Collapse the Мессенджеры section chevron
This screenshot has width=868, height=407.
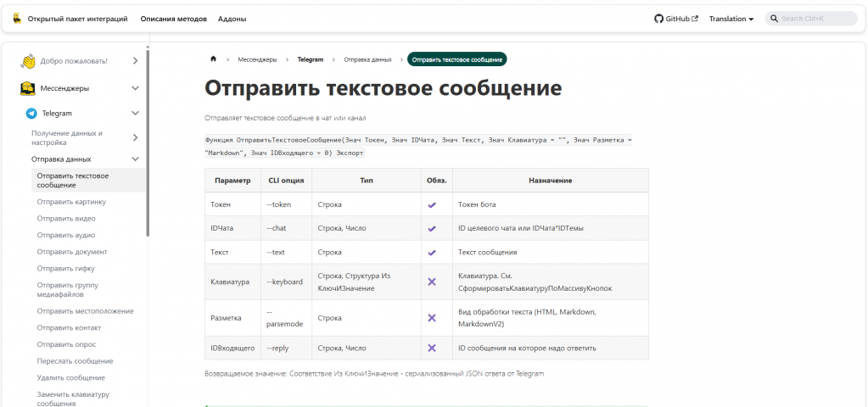(x=135, y=88)
